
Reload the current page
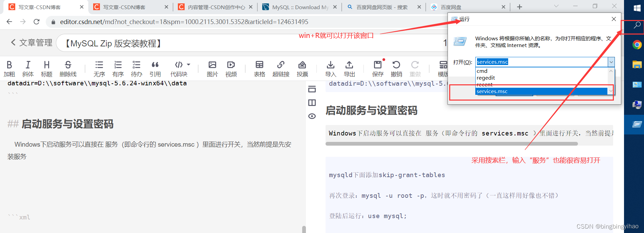(x=37, y=22)
